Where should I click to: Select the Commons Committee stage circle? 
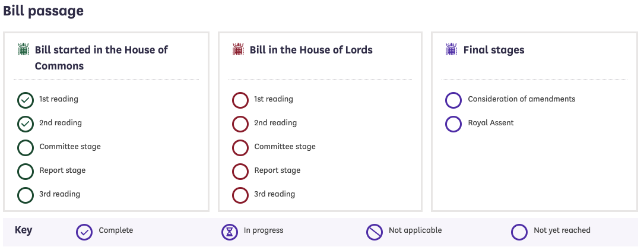click(26, 148)
